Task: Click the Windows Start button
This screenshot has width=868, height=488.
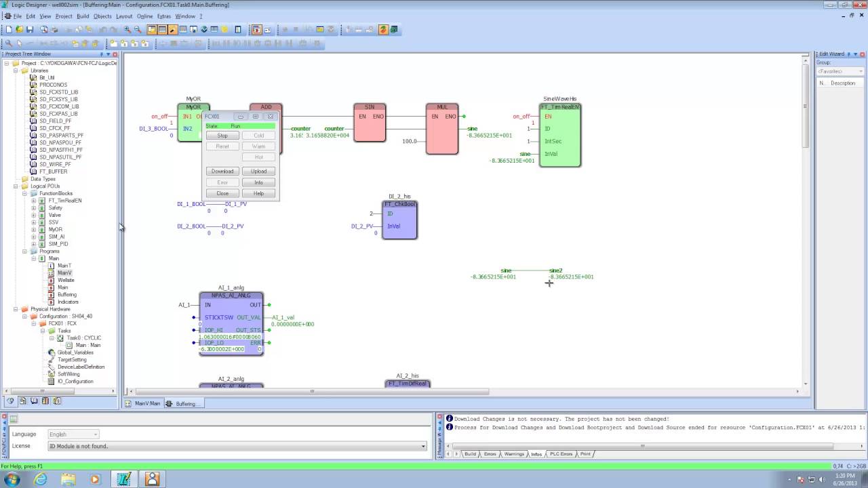Action: [x=12, y=479]
